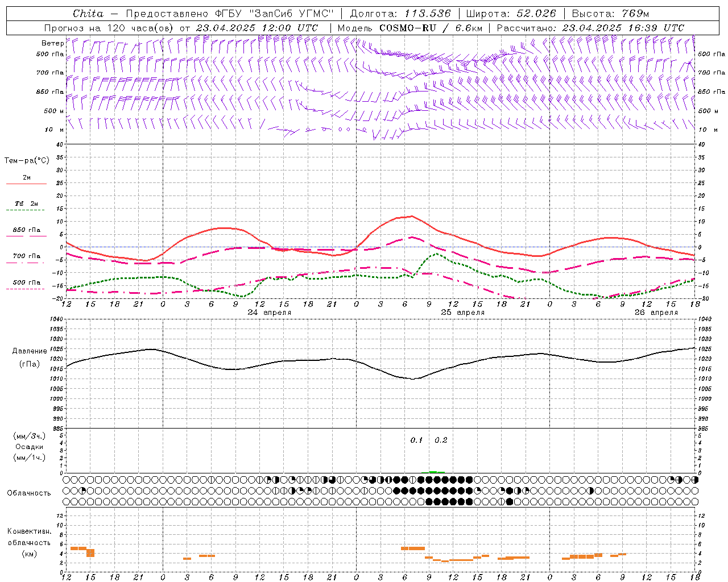
Task: Select the "24 апреля" date label
Action: coord(270,313)
